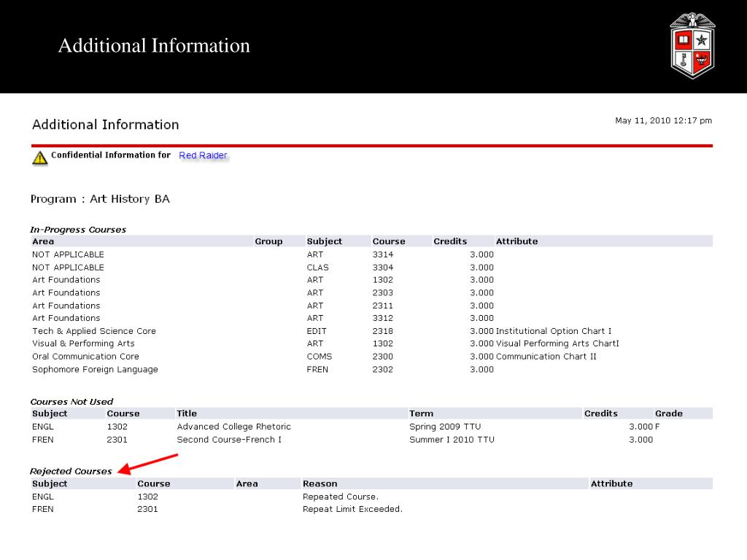This screenshot has height=560, width=747.
Task: Click In-Progress Credits column header
Action: click(x=450, y=241)
